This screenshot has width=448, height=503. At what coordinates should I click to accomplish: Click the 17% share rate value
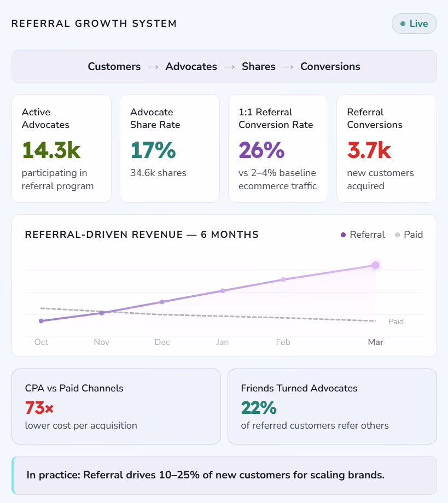pos(153,150)
